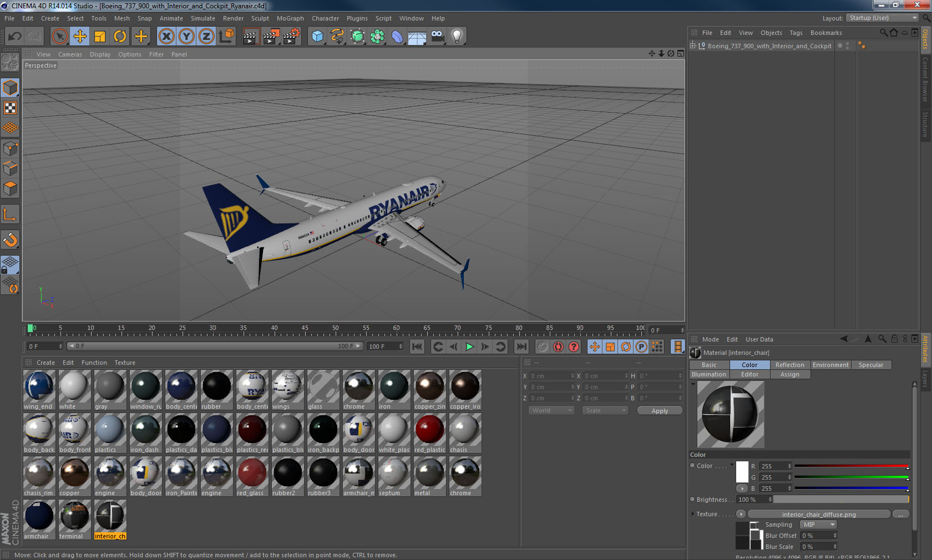
Task: Enable Texture mode checkerboard icon
Action: pos(10,108)
